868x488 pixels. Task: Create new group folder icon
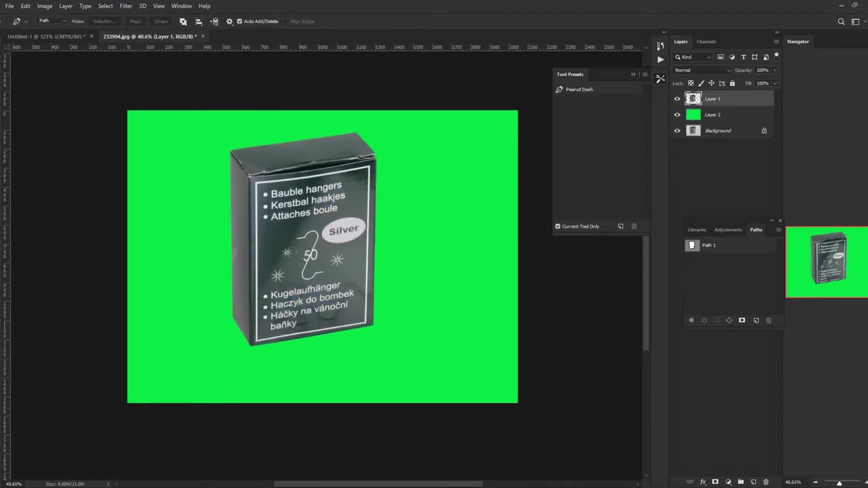tap(741, 482)
